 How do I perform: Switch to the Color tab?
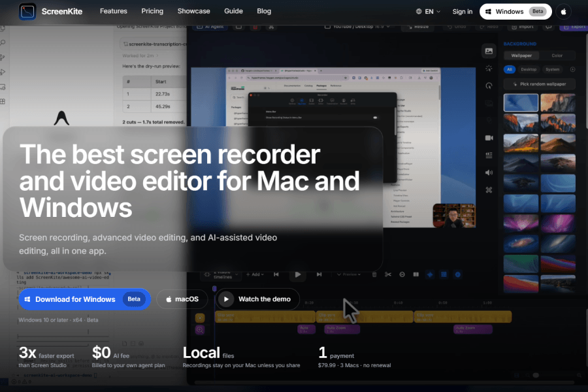click(557, 56)
